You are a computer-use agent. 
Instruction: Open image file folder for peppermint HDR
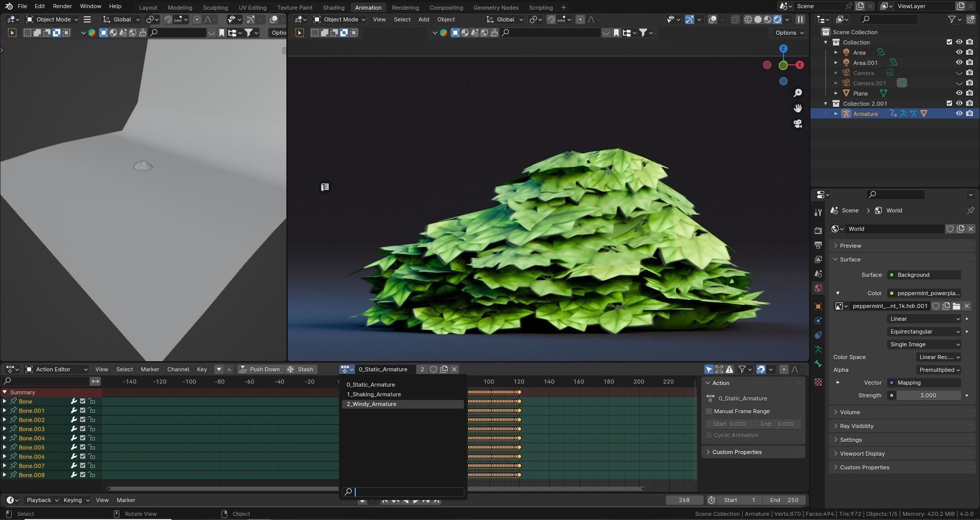click(x=957, y=306)
